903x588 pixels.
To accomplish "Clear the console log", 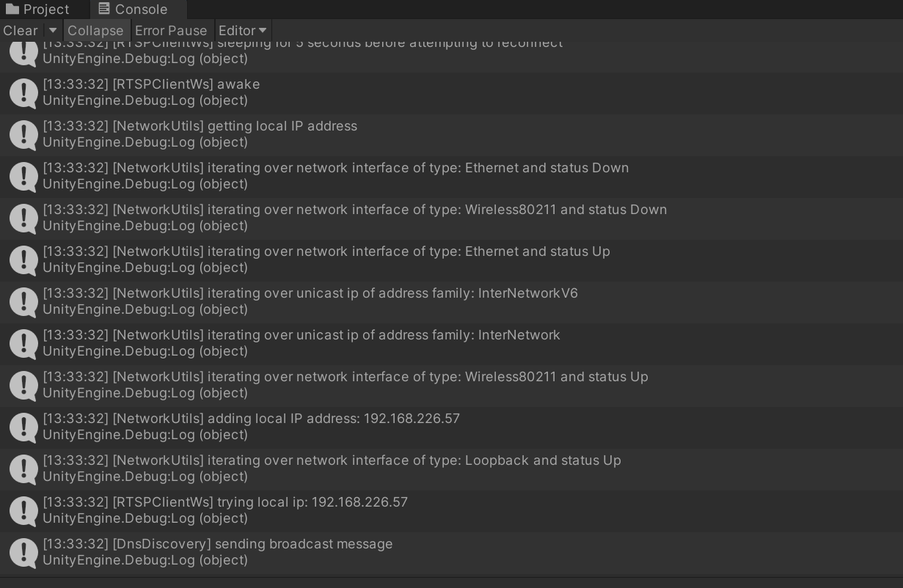I will coord(20,31).
